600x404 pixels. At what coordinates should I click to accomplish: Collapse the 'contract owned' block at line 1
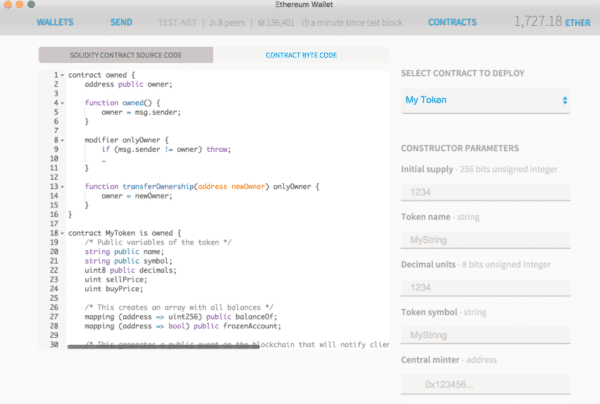tap(63, 76)
